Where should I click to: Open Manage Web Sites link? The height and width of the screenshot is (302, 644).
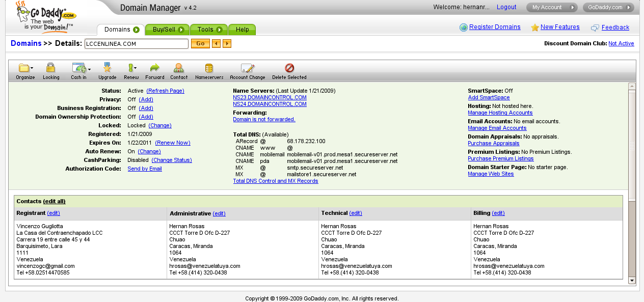pyautogui.click(x=491, y=174)
